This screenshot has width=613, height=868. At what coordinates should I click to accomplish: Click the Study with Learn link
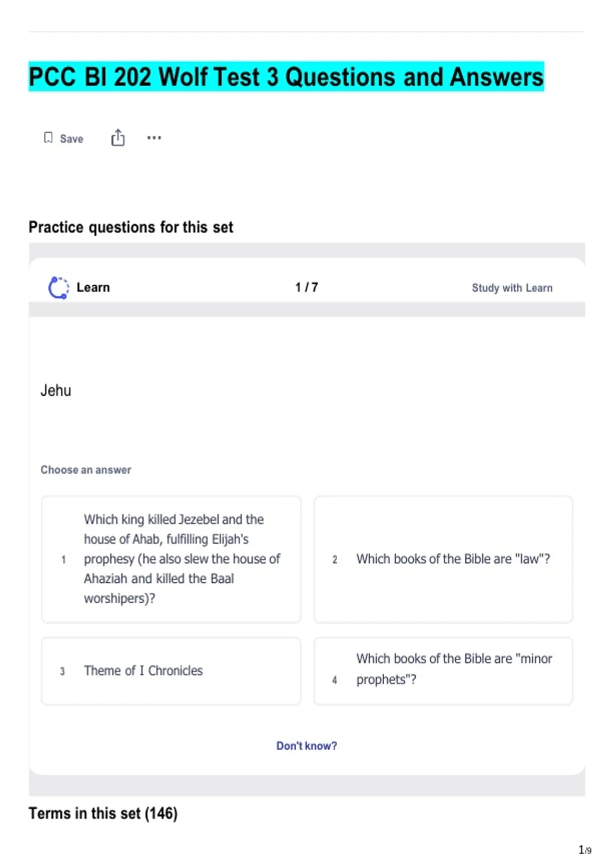pyautogui.click(x=512, y=288)
